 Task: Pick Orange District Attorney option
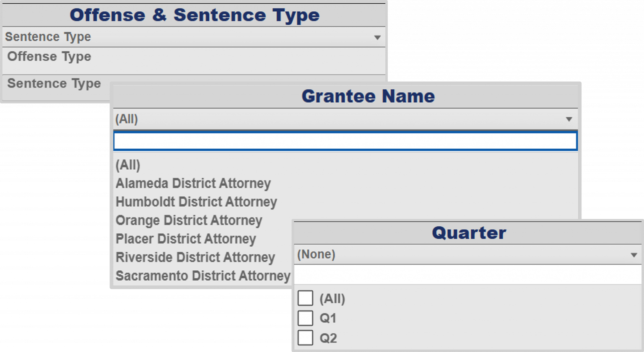189,220
